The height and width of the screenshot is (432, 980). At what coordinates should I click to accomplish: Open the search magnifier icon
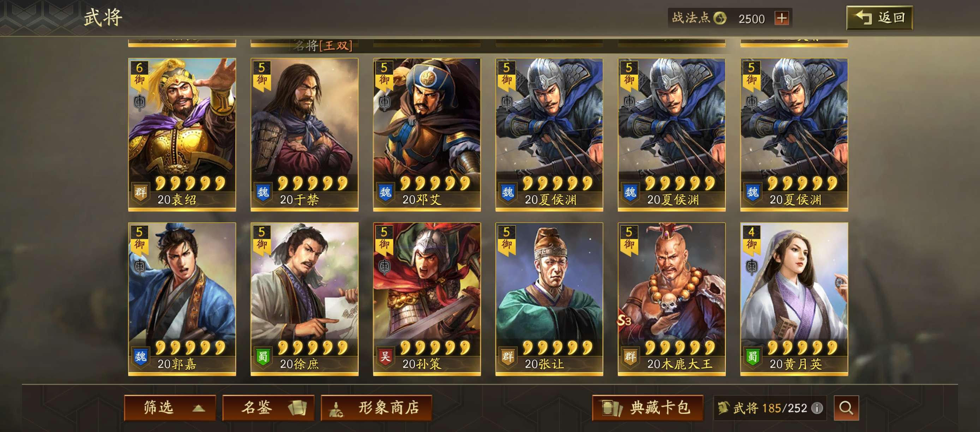click(x=846, y=408)
